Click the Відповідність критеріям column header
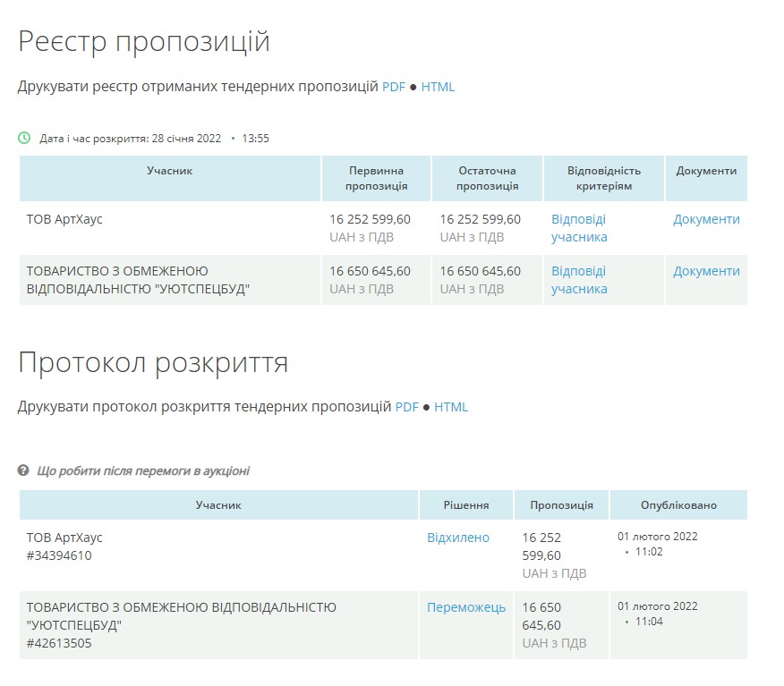The width and height of the screenshot is (784, 686). tap(604, 178)
